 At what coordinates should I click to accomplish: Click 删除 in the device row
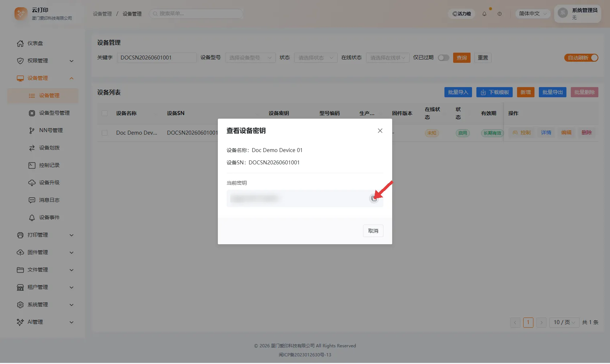coord(586,133)
